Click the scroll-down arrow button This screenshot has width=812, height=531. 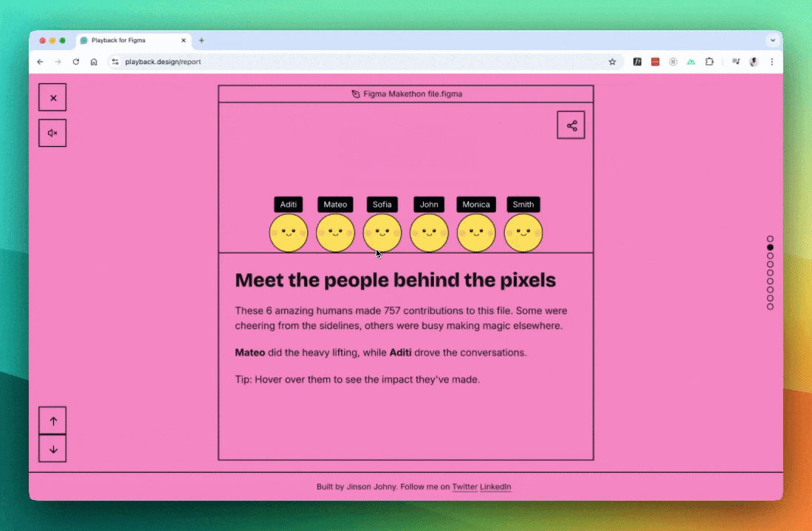pyautogui.click(x=52, y=448)
